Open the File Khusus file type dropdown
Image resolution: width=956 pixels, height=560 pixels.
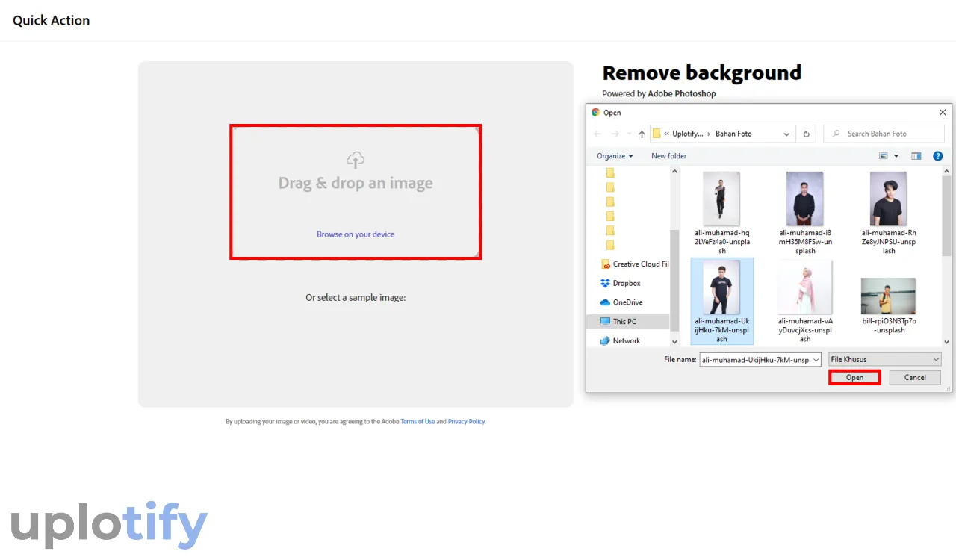pos(884,360)
